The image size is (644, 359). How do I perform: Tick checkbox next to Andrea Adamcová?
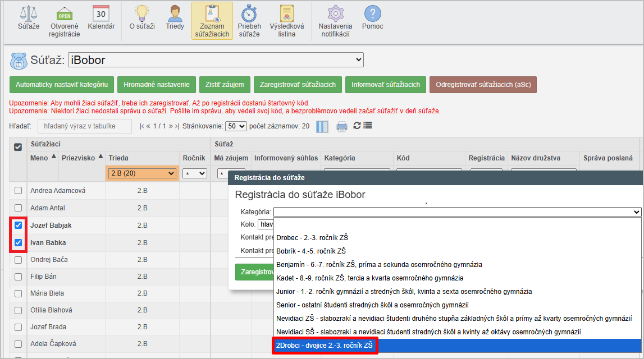point(18,191)
